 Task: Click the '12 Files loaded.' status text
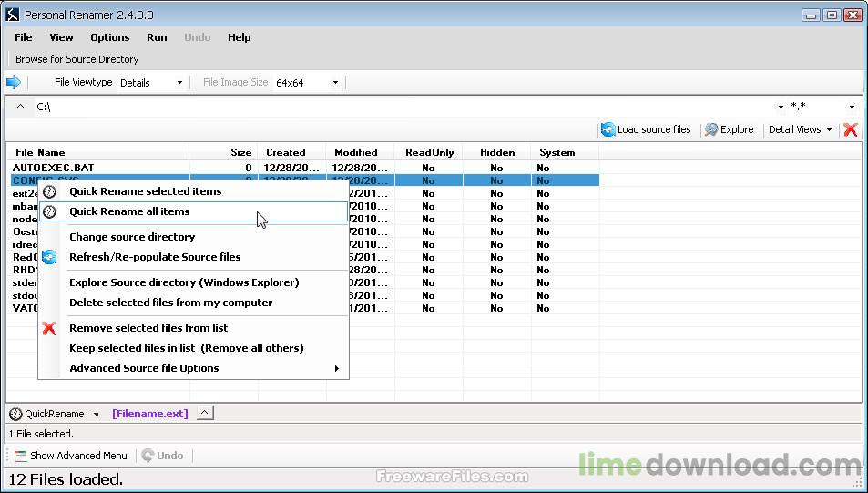[x=66, y=479]
